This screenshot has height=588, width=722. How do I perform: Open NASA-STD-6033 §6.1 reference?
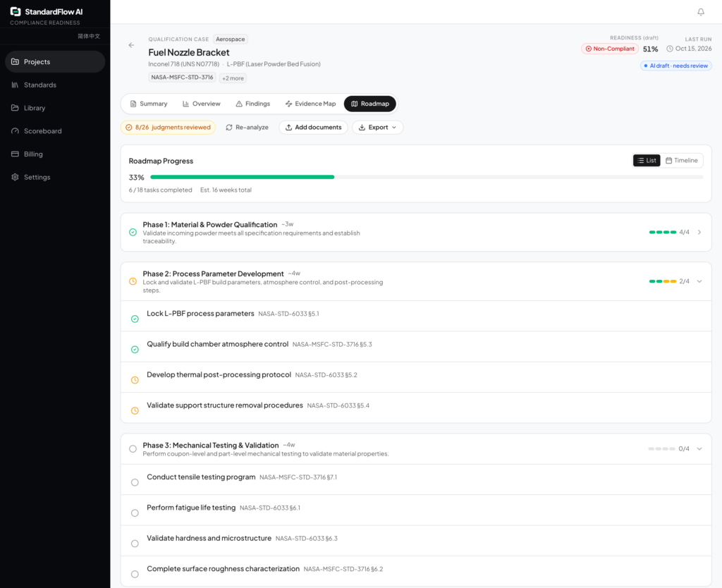[x=270, y=508]
